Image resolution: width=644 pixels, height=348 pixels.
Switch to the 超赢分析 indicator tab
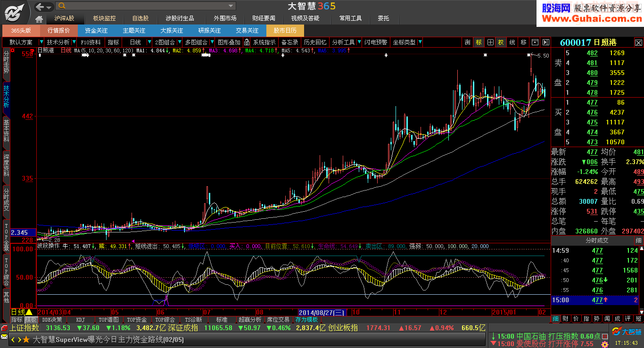coord(250,319)
